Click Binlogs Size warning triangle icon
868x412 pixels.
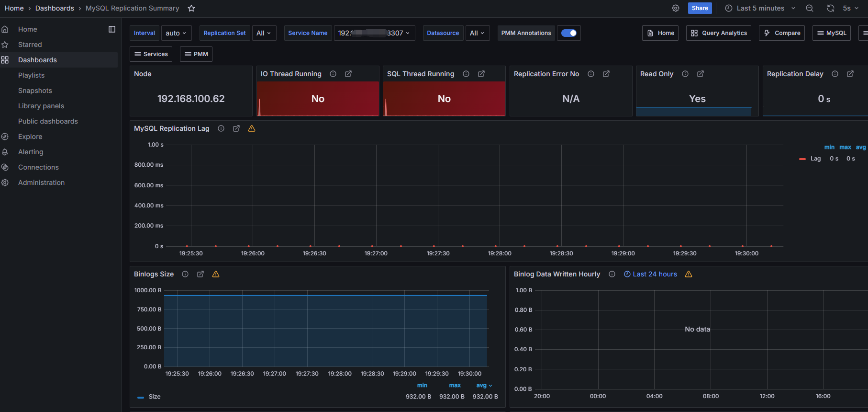click(x=216, y=274)
